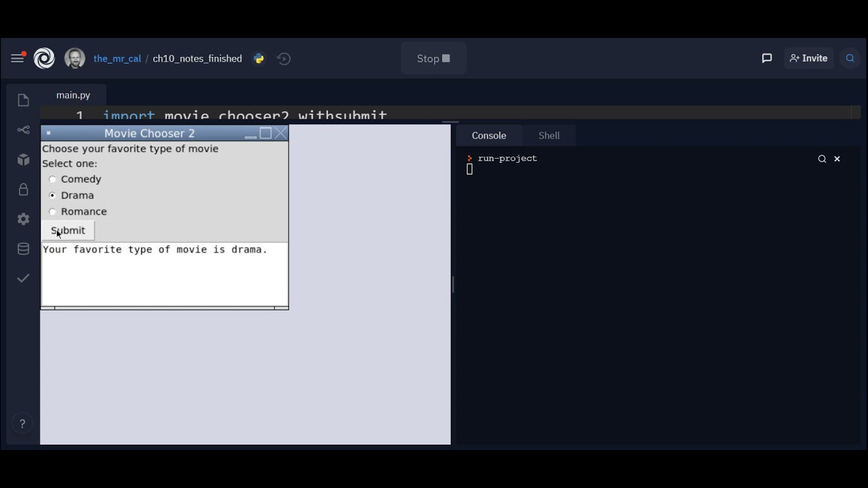
Task: Click inside the result text box
Action: coord(165,274)
